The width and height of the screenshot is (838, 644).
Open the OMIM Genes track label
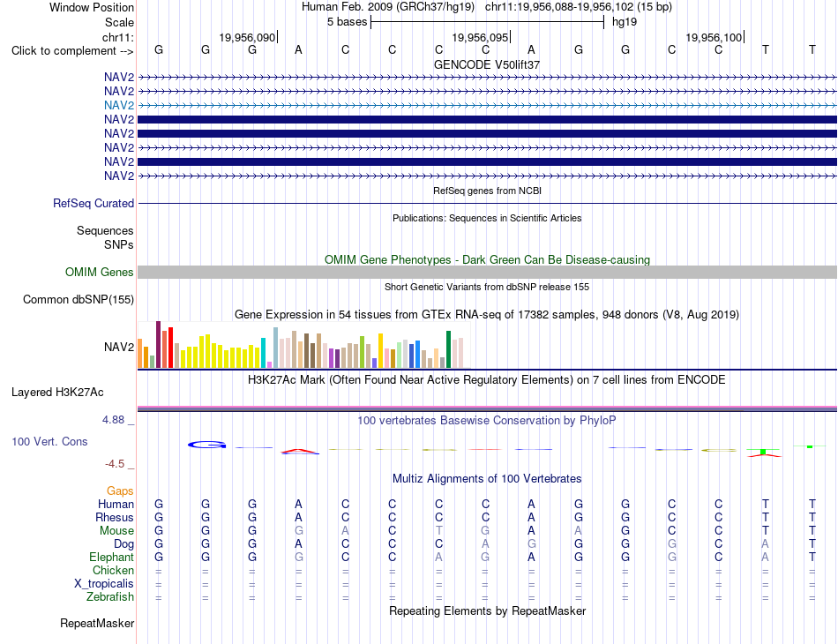point(100,272)
